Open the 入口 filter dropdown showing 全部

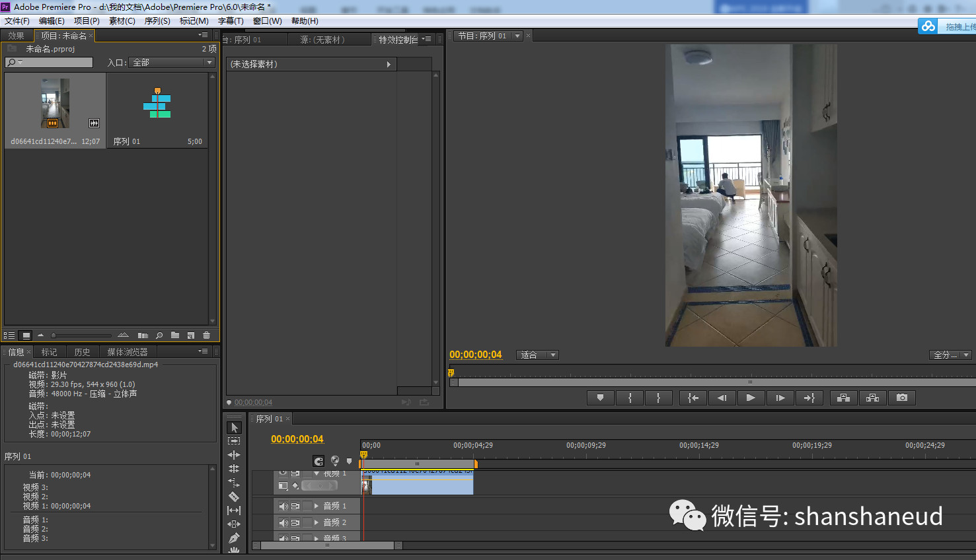pyautogui.click(x=171, y=62)
